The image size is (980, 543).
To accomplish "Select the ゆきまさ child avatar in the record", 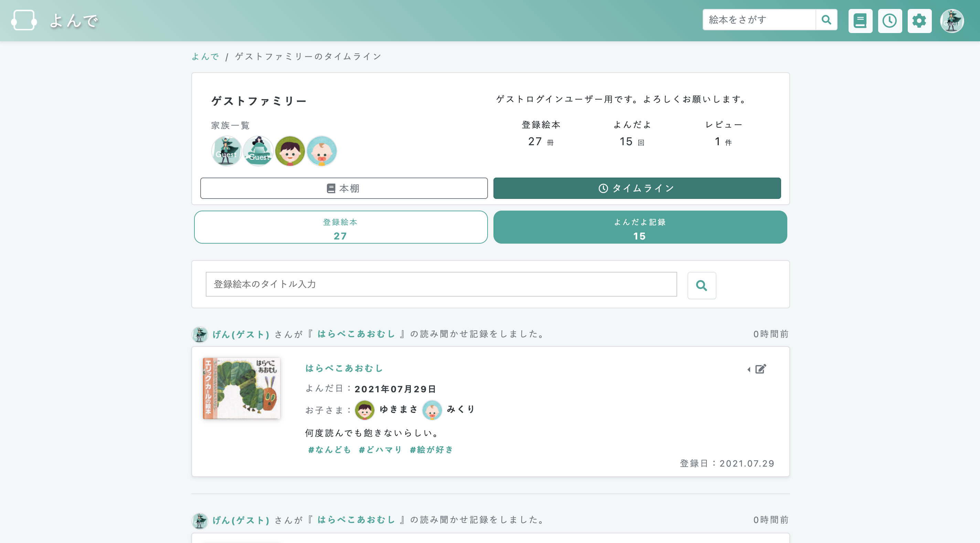I will click(364, 410).
